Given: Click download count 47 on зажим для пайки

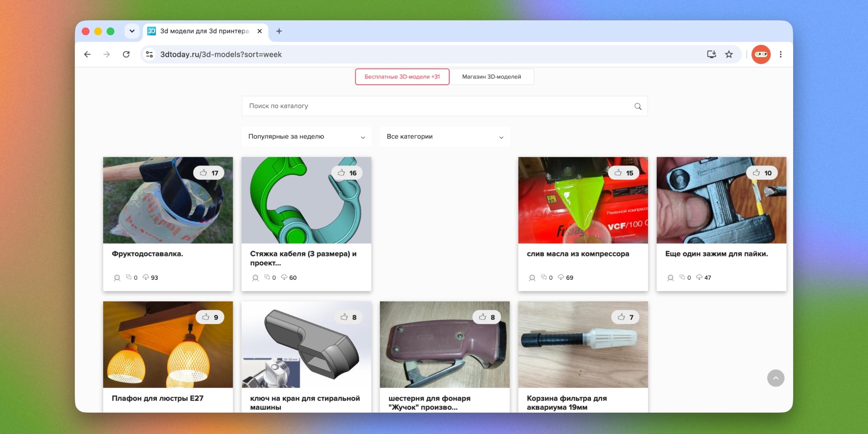Looking at the screenshot, I should pyautogui.click(x=704, y=277).
